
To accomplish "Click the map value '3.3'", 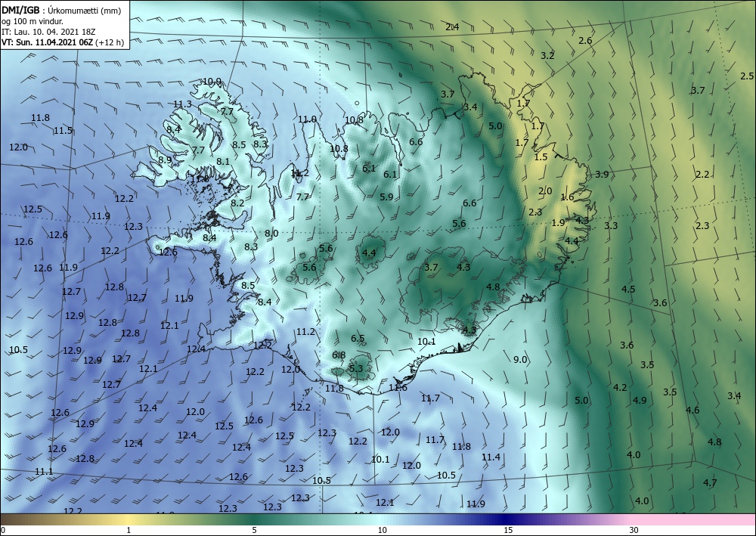I will pyautogui.click(x=611, y=225).
